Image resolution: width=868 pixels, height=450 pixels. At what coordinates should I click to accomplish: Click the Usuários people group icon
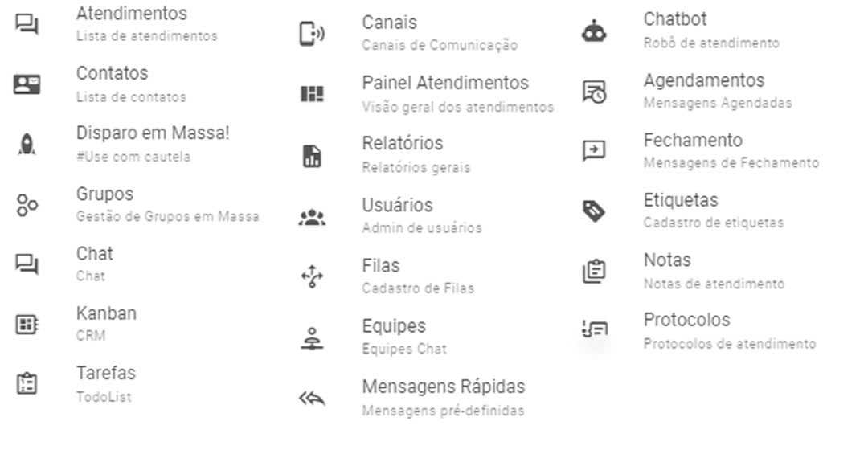(312, 217)
